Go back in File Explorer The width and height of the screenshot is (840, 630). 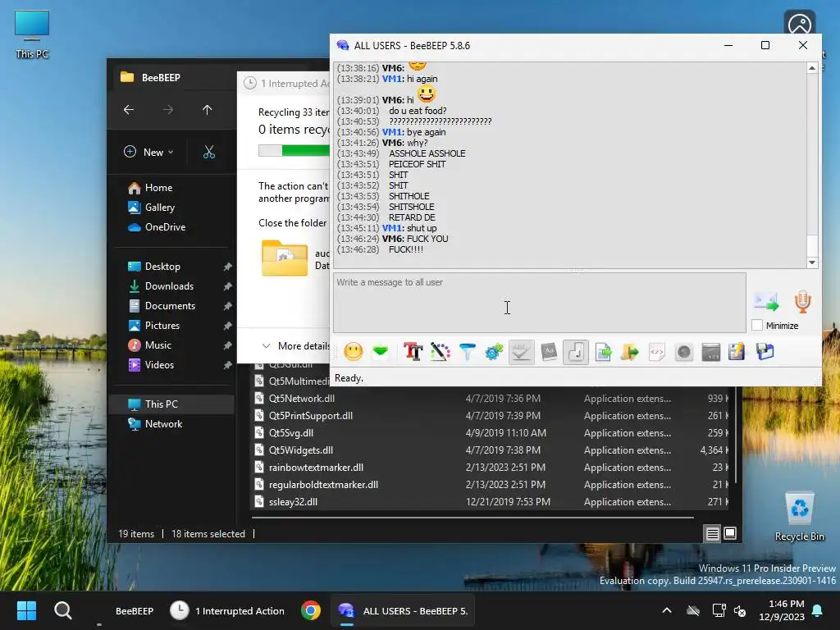[129, 110]
